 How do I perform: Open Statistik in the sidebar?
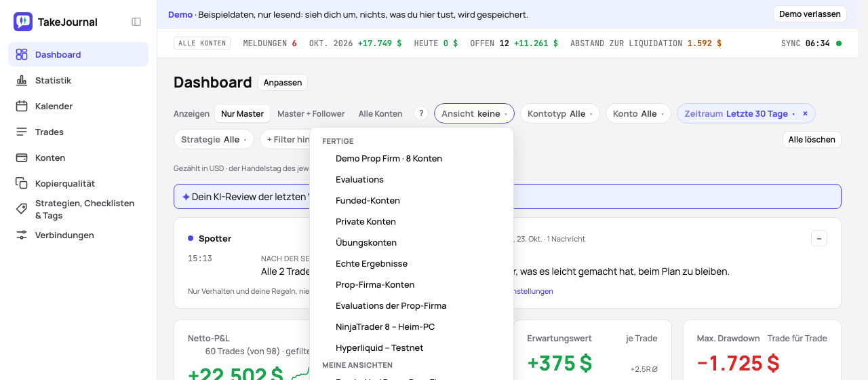78,80
